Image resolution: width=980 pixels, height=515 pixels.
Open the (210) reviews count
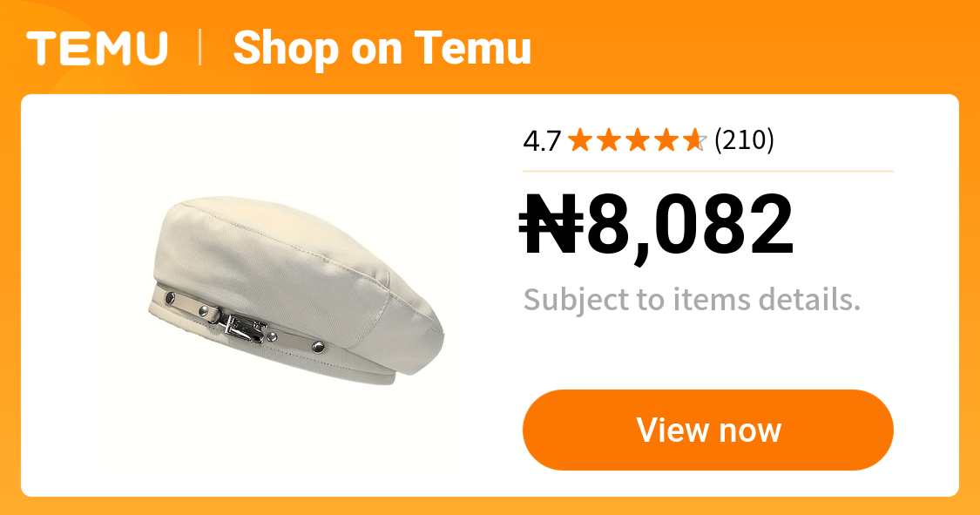click(745, 140)
